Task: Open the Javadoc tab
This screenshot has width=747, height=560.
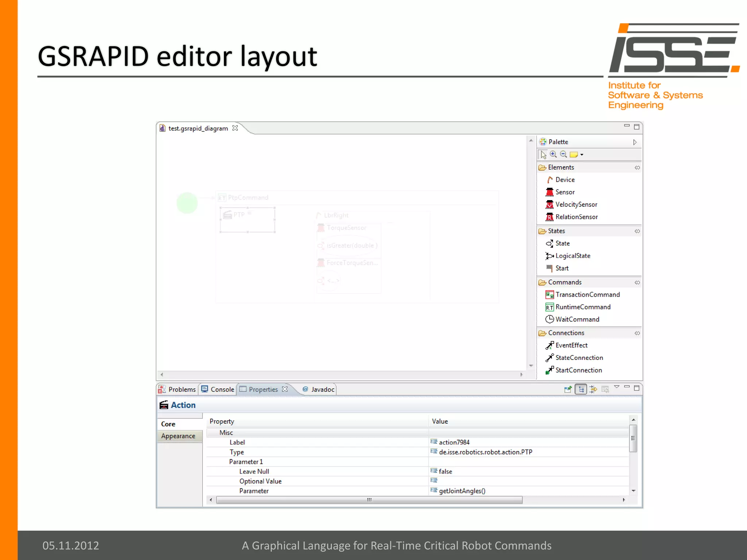Action: pos(318,389)
